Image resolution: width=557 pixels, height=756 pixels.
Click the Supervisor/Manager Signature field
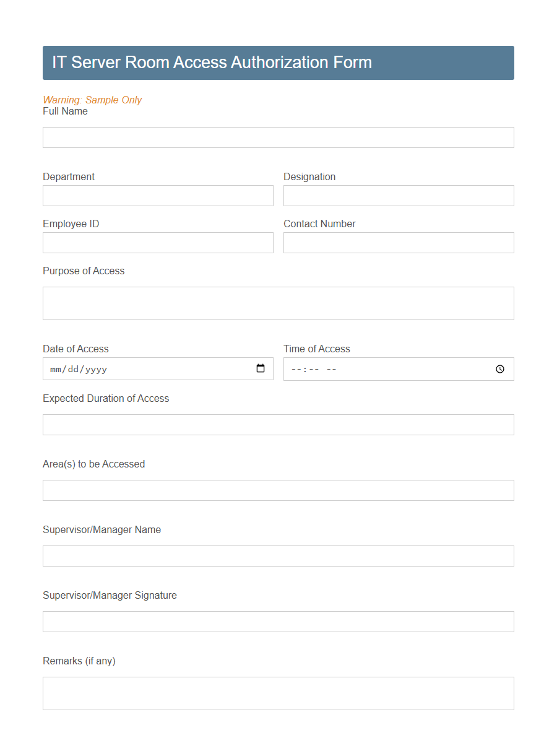278,621
